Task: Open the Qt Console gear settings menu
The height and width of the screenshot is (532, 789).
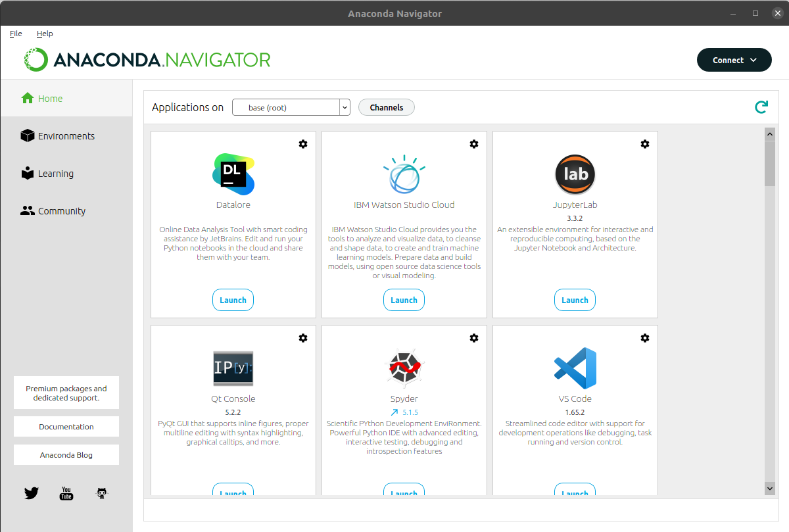Action: point(303,338)
